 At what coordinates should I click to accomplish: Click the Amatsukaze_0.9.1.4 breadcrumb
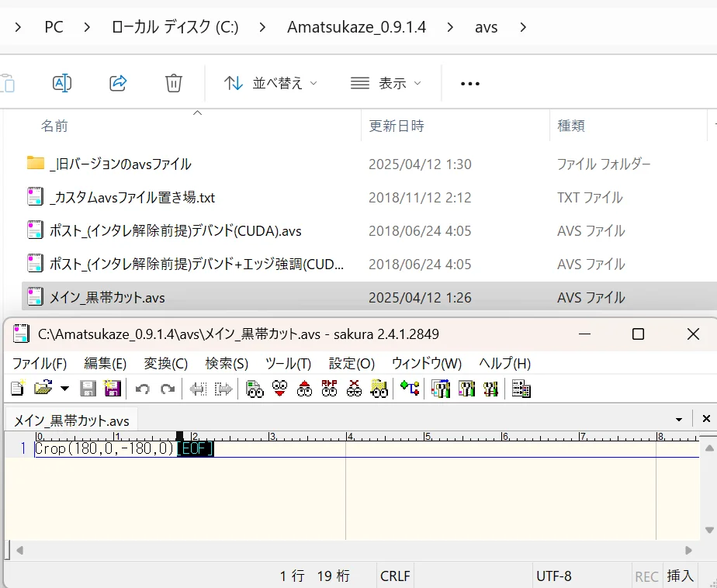[356, 27]
